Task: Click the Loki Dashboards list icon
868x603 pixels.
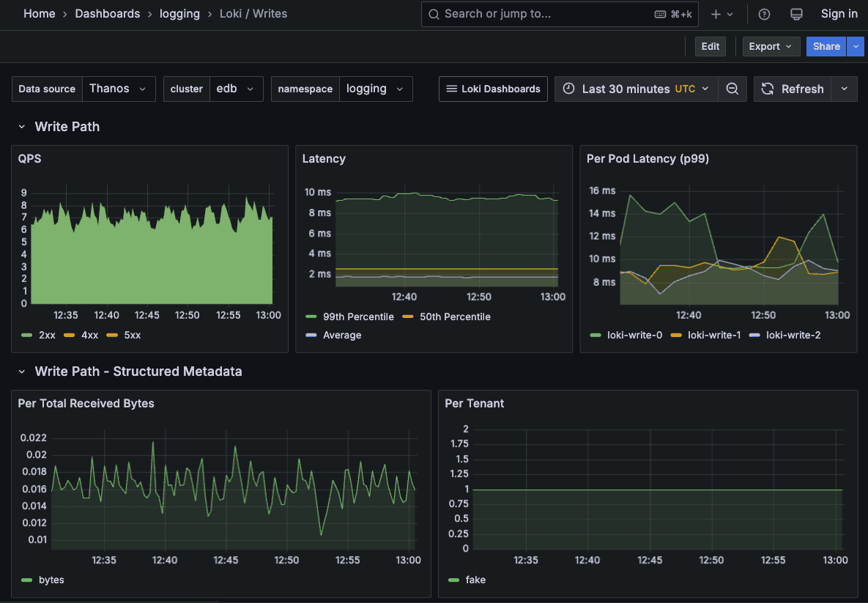Action: [x=451, y=89]
